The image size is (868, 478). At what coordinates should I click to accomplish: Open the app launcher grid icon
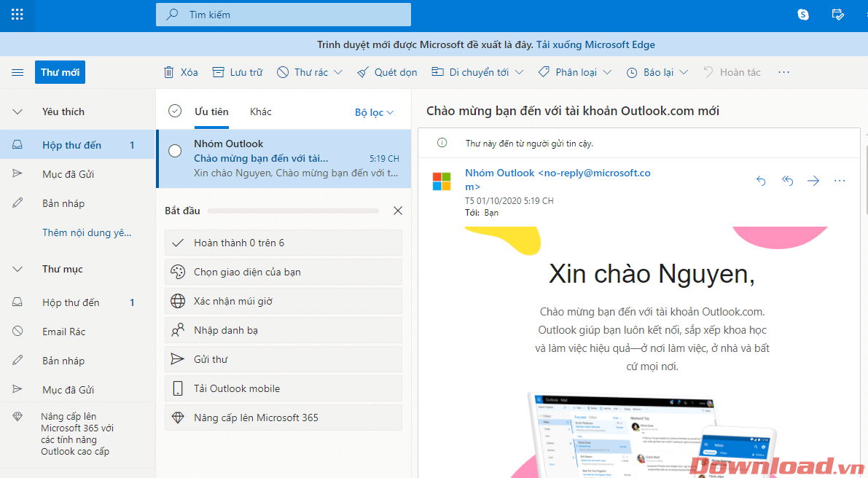point(17,15)
